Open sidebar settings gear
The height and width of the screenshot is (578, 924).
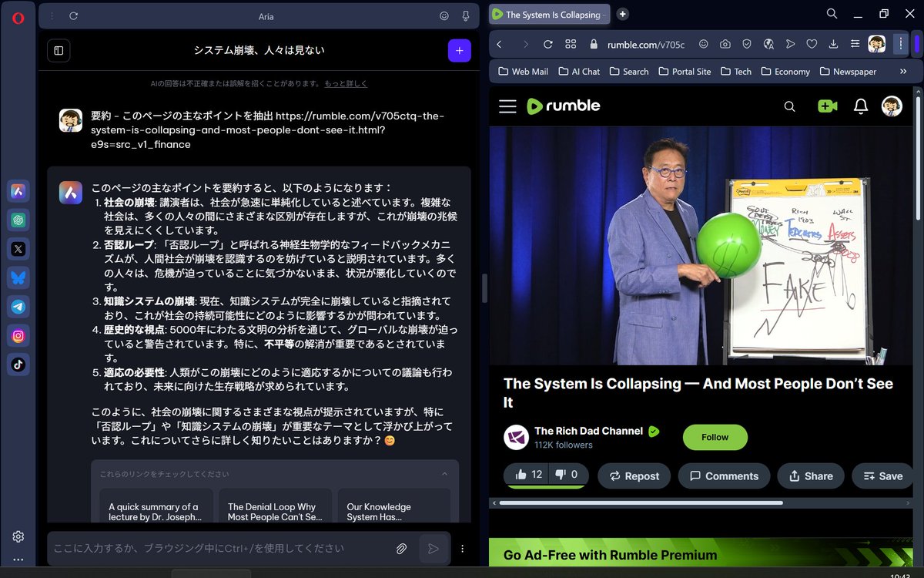click(x=18, y=536)
